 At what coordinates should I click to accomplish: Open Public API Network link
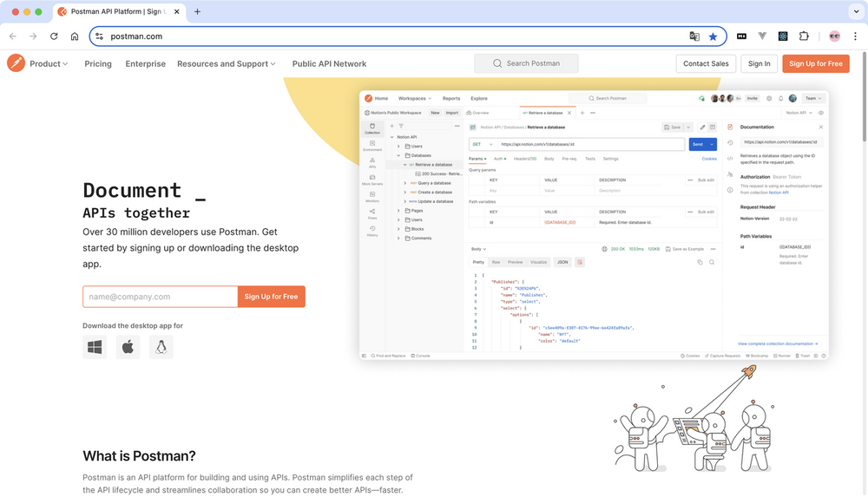(x=329, y=63)
